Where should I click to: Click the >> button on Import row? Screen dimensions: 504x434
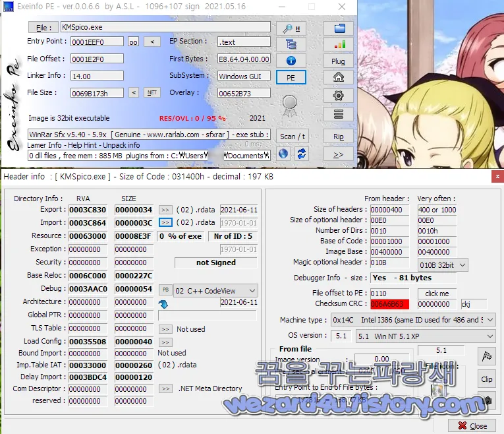coord(165,223)
